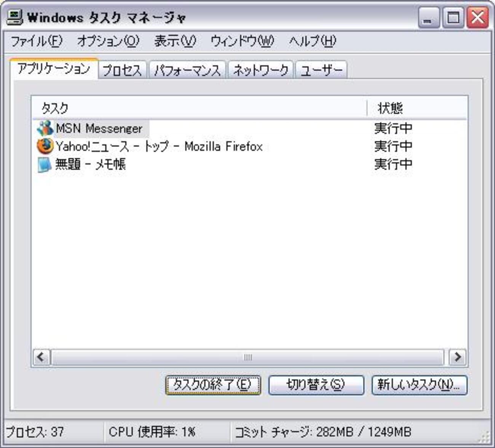Click the プロセス: 37 status bar entry

tap(53, 432)
